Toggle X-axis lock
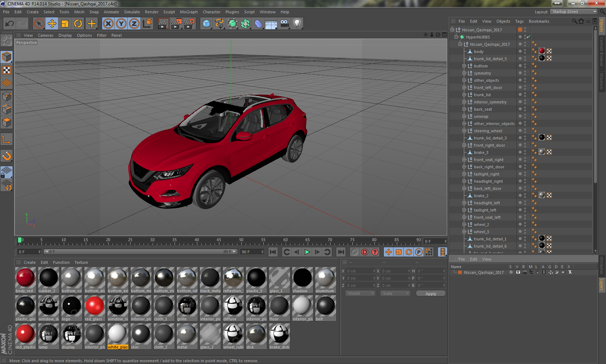The height and width of the screenshot is (364, 606). point(108,24)
